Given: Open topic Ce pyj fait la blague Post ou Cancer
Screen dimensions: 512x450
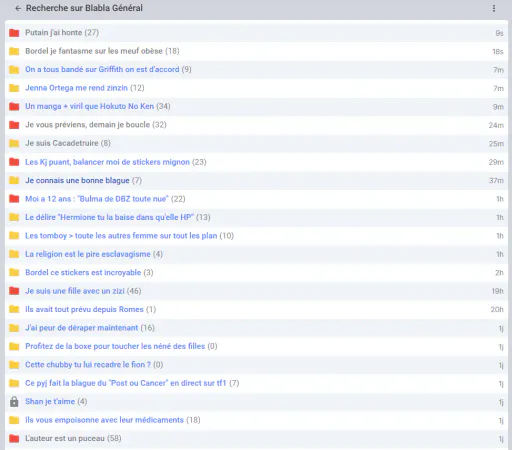Looking at the screenshot, I should pos(126,383).
